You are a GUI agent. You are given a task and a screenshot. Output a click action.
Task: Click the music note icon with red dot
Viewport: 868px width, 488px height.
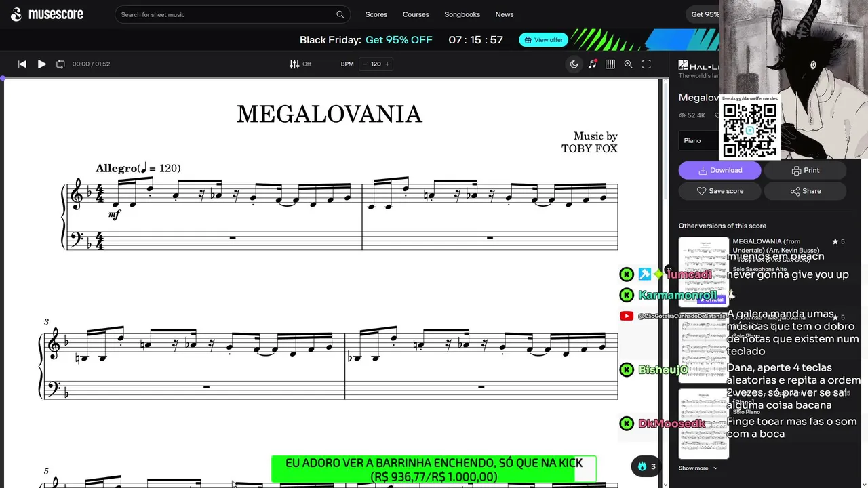pos(593,64)
